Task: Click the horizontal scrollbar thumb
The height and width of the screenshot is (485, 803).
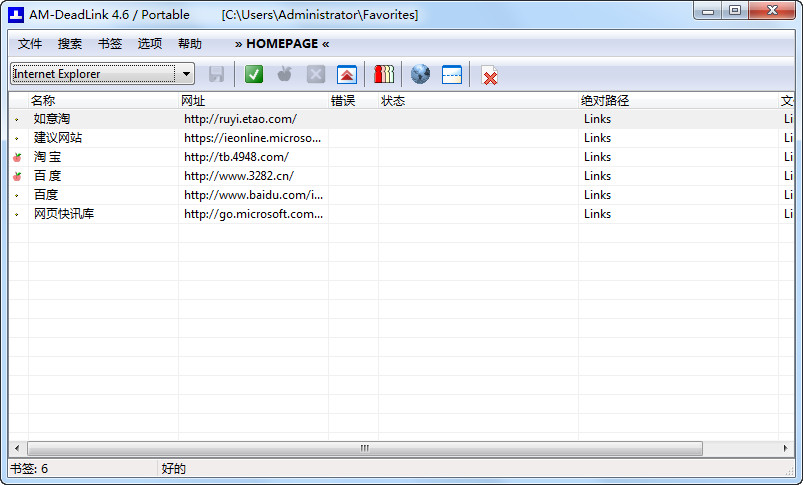Action: pos(365,448)
